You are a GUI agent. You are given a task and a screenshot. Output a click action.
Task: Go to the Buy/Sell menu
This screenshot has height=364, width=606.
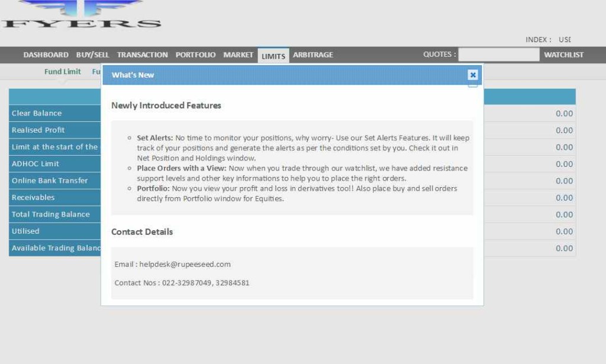click(92, 55)
